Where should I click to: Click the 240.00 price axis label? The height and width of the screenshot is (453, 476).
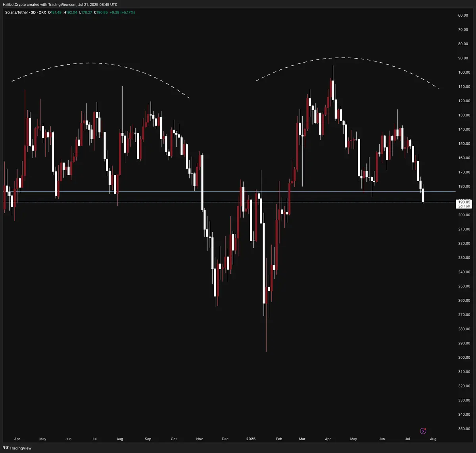pos(464,272)
